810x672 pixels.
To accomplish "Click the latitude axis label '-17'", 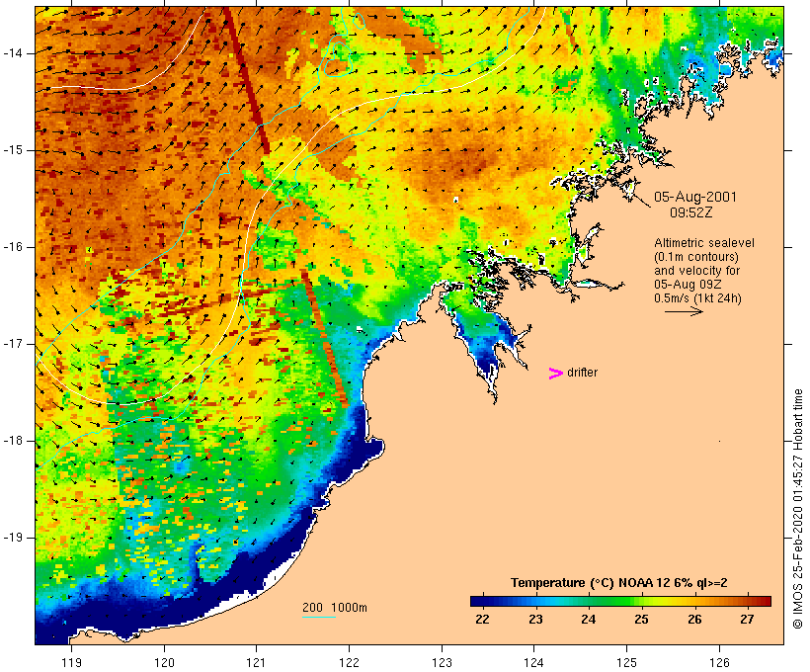I will 13,344.
